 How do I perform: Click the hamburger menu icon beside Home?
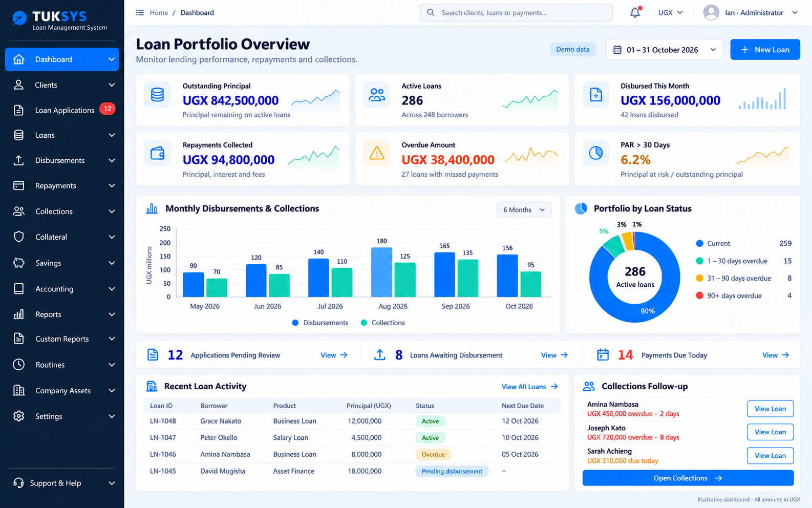tap(140, 12)
